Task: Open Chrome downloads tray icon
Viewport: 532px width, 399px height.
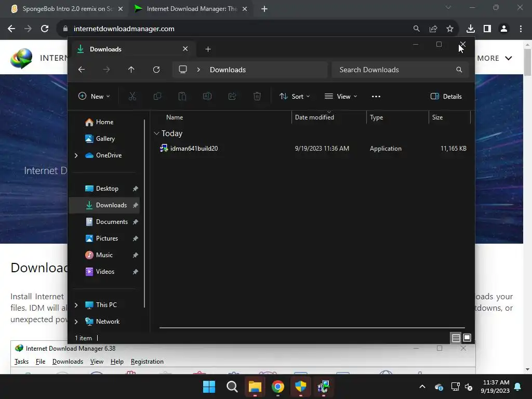Action: pyautogui.click(x=471, y=29)
